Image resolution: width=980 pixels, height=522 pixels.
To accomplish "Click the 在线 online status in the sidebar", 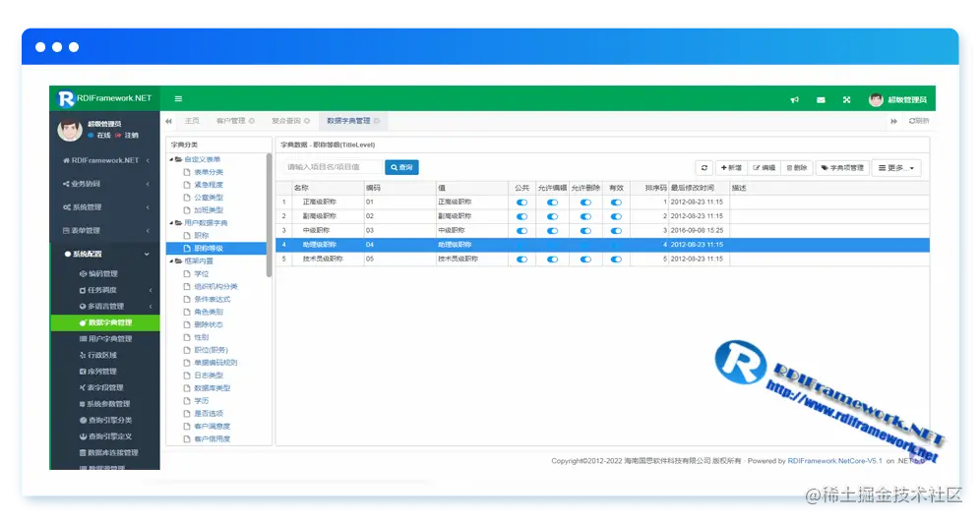I will click(x=99, y=135).
